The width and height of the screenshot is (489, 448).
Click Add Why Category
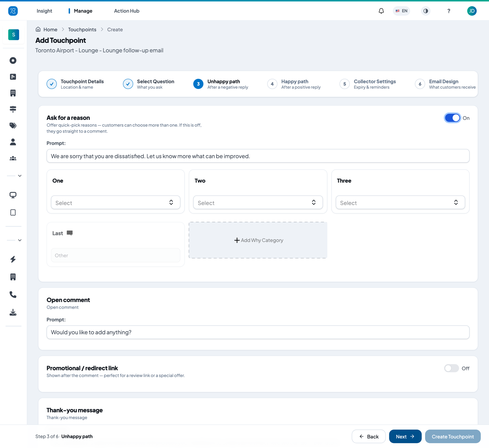tap(258, 240)
